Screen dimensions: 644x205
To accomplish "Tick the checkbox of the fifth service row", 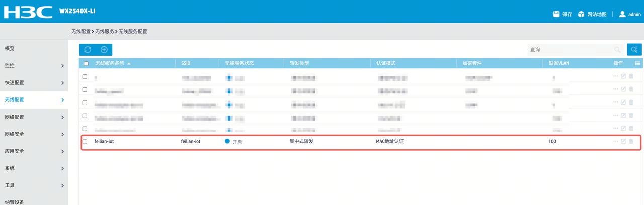I will pos(85,129).
